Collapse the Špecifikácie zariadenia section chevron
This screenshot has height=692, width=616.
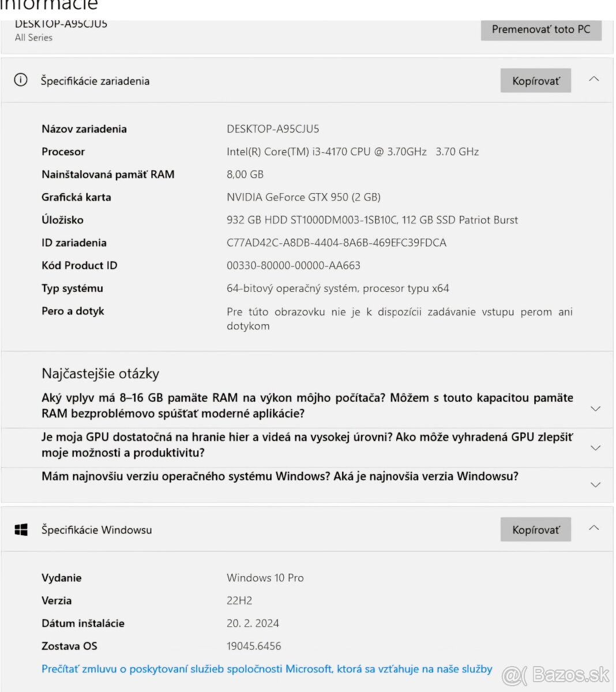(594, 79)
